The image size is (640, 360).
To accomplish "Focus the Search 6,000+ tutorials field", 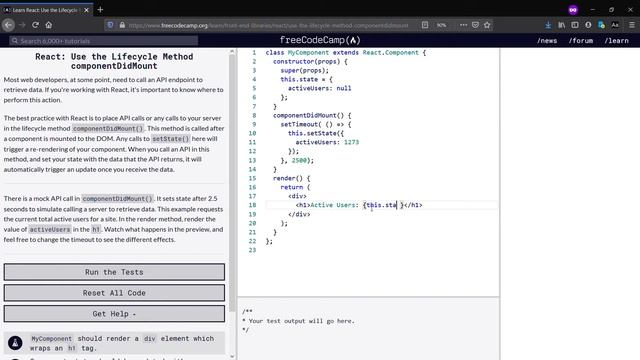I will point(104,41).
